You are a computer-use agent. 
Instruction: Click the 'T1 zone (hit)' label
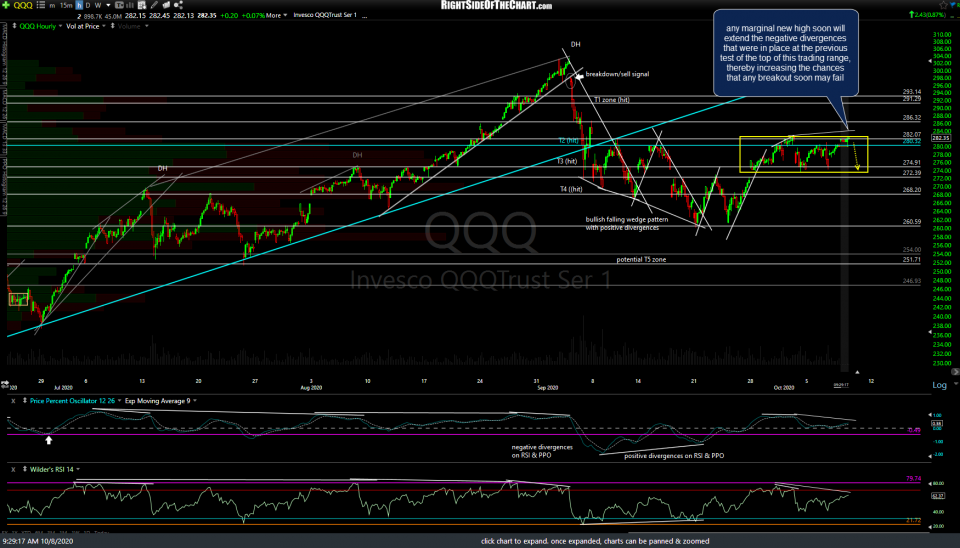click(612, 100)
